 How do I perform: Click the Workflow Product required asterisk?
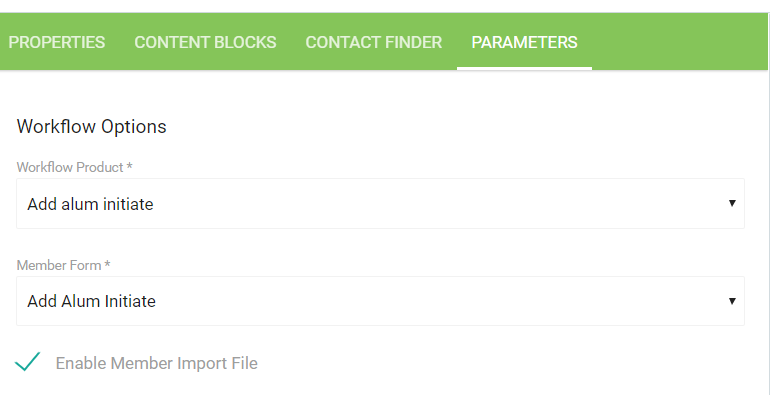[x=129, y=166]
